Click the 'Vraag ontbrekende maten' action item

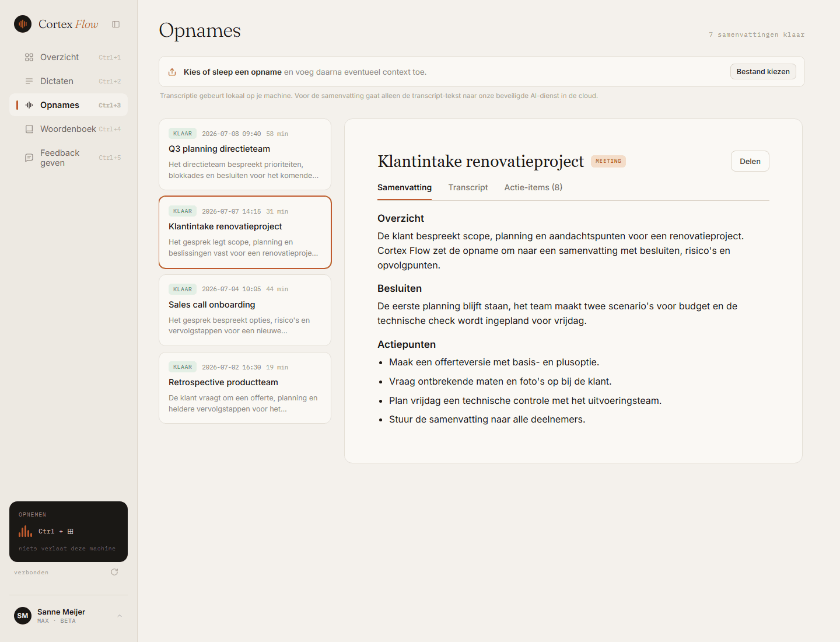pos(501,382)
